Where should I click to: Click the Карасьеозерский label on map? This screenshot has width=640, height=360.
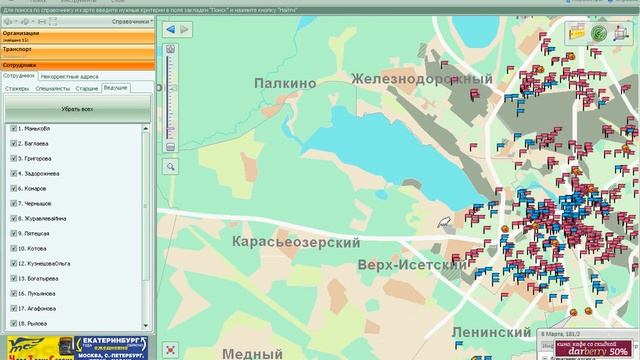point(296,242)
